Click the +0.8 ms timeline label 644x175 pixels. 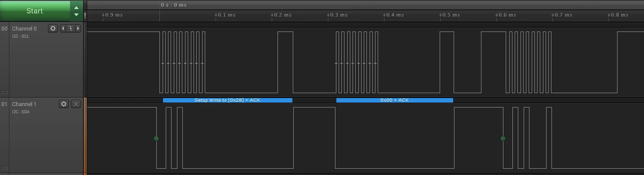(x=618, y=15)
